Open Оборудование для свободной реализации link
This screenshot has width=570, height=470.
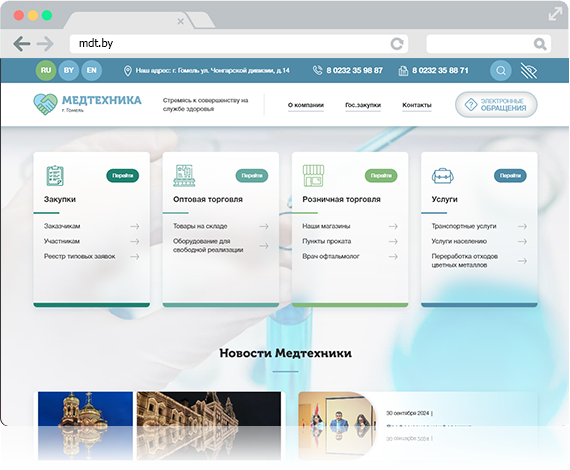(x=208, y=246)
